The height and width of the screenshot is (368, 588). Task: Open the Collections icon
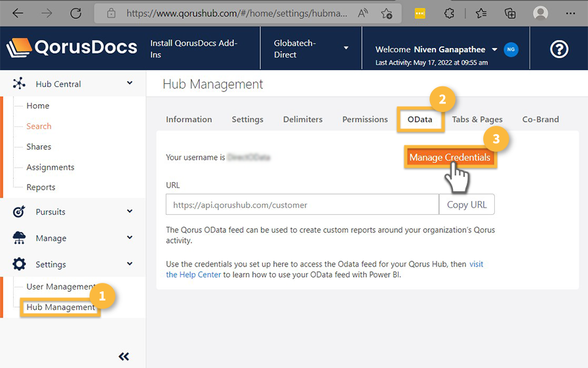(x=510, y=14)
